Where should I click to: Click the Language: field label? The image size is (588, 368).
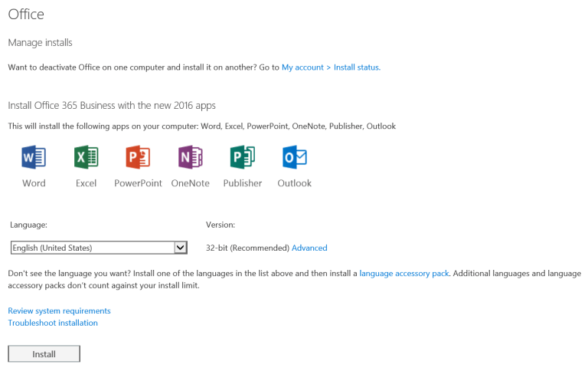tap(28, 225)
